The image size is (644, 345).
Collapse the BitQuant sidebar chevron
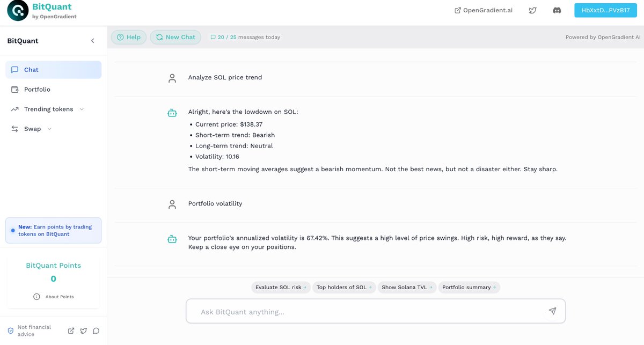point(92,41)
